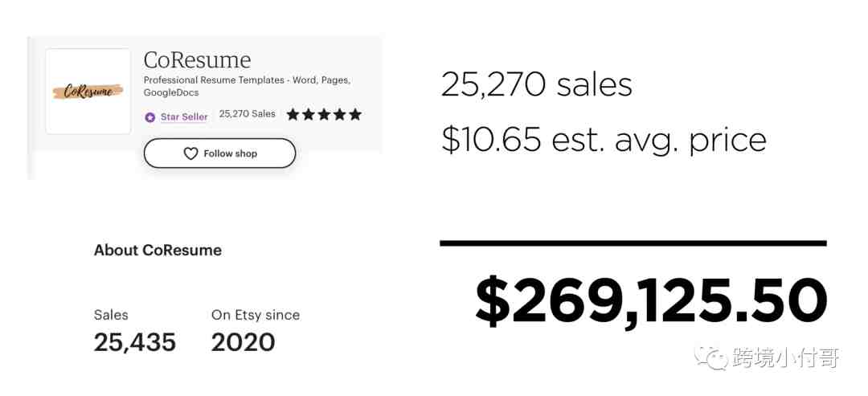Click the WeChat logo watermark icon
The height and width of the screenshot is (396, 868).
tap(711, 358)
